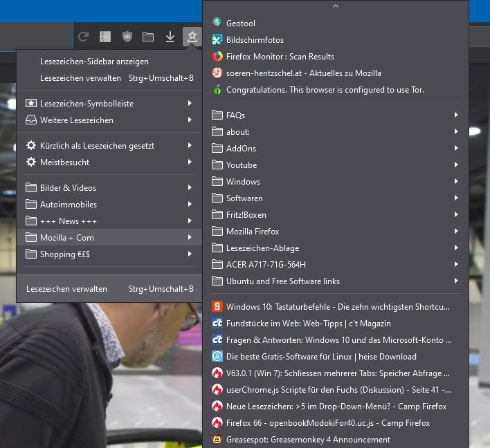
Task: Open the ACER A717-71G-564H folder
Action: (x=336, y=264)
